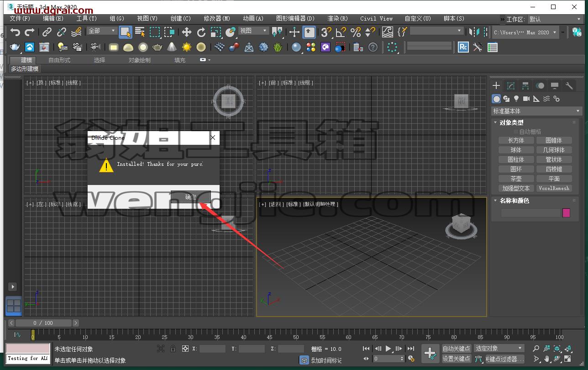Viewport: 588px width, 370px height.
Task: Select the Scale tool
Action: coord(216,32)
